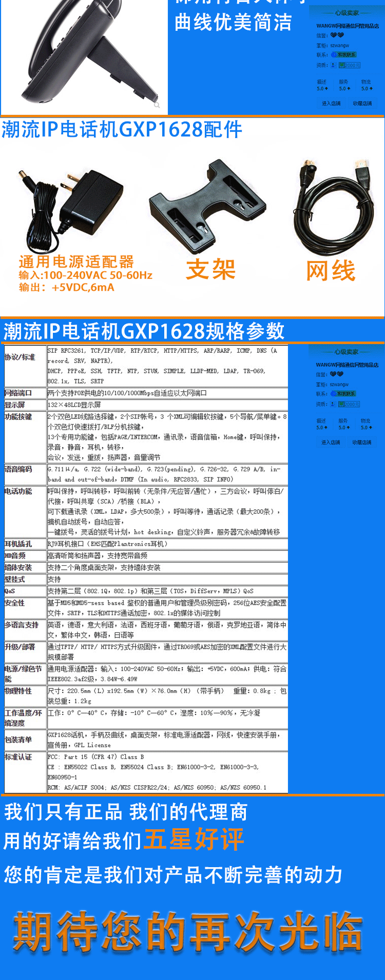Click 收藏店铺 in card beside phone photo

[362, 103]
